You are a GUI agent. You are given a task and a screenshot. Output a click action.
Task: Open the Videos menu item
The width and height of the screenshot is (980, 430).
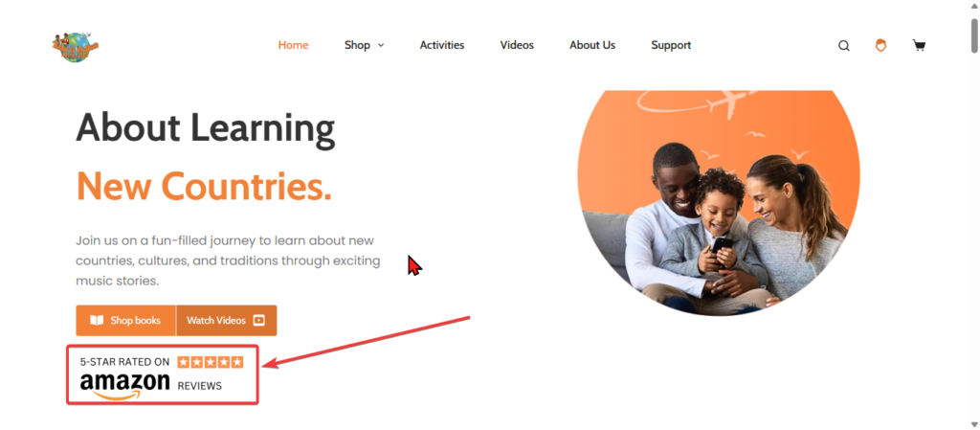[x=517, y=45]
